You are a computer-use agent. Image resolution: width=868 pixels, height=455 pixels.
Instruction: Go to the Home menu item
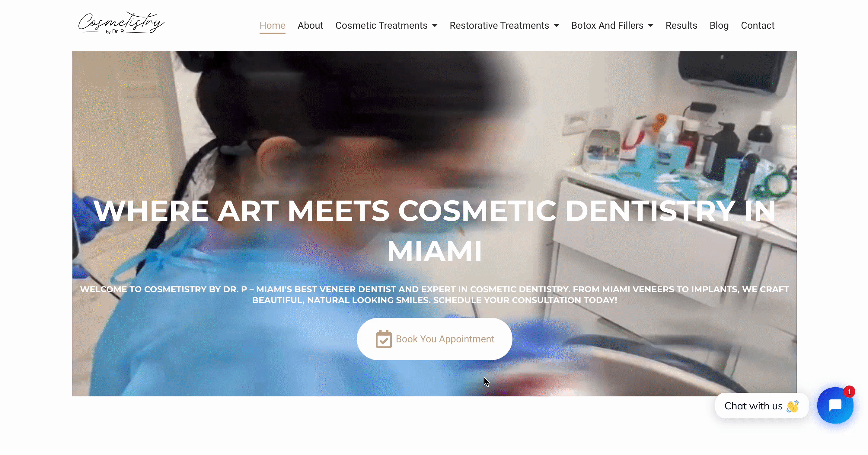[272, 25]
